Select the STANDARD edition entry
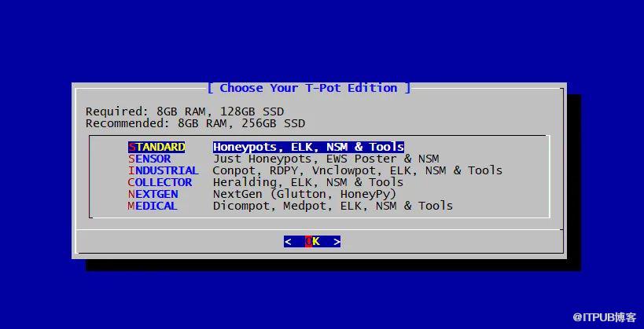 click(x=156, y=147)
